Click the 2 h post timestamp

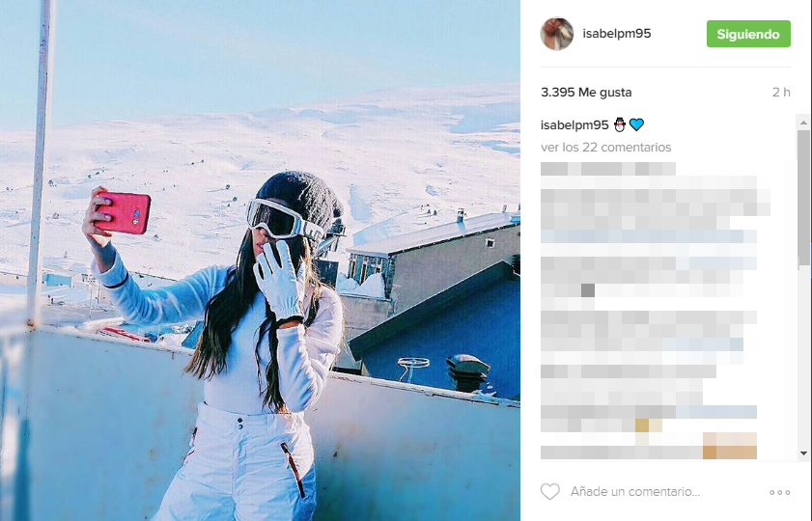click(781, 93)
